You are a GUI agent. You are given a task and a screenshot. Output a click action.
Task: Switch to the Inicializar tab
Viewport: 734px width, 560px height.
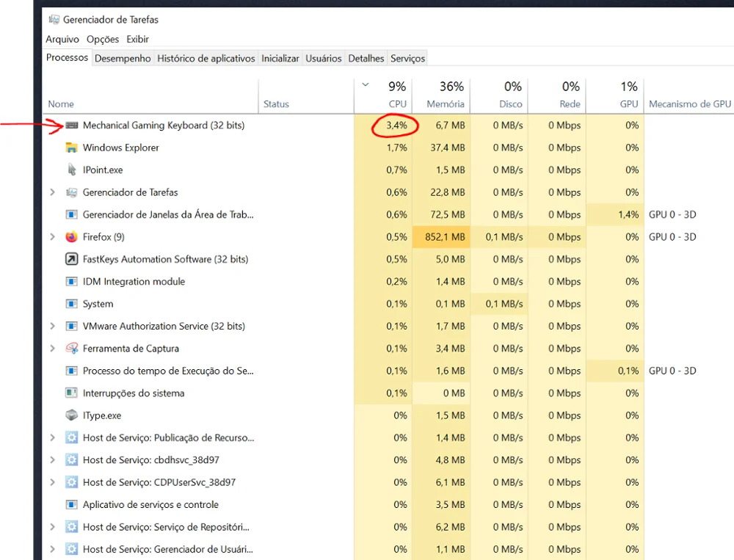tap(280, 59)
